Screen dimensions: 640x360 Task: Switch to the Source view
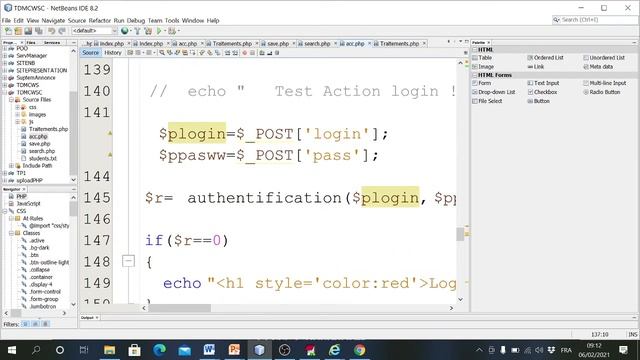pos(90,53)
